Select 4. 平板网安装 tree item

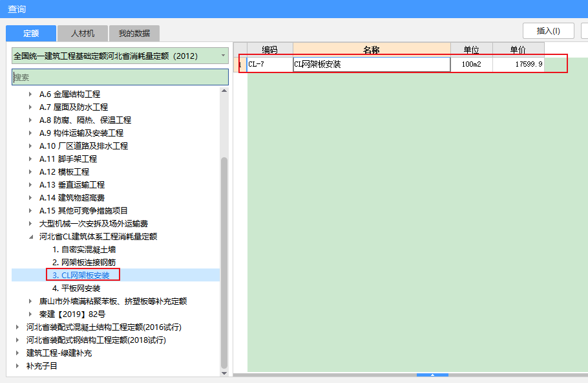[x=76, y=289]
